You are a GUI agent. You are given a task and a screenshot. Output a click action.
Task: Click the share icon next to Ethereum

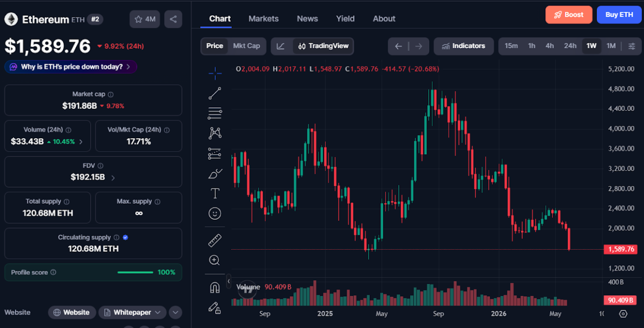tap(173, 19)
